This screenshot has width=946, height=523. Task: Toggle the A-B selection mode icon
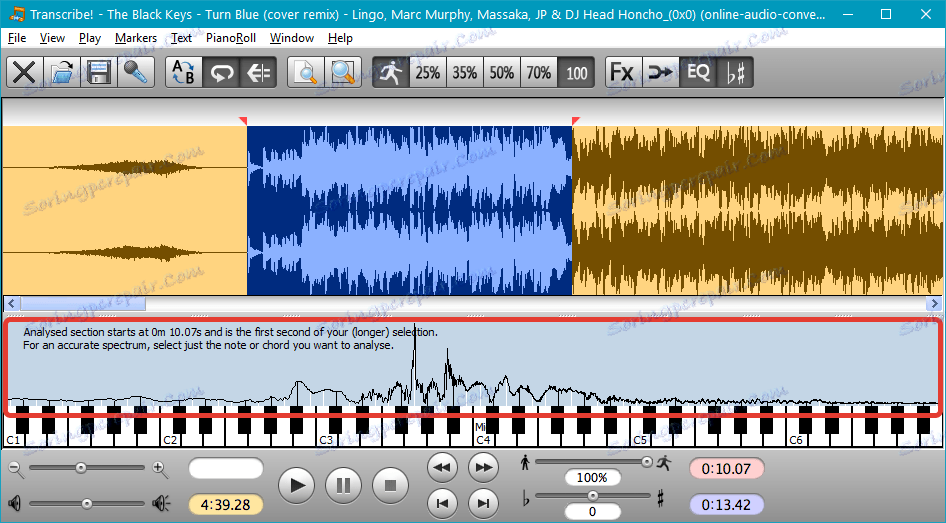pyautogui.click(x=184, y=73)
